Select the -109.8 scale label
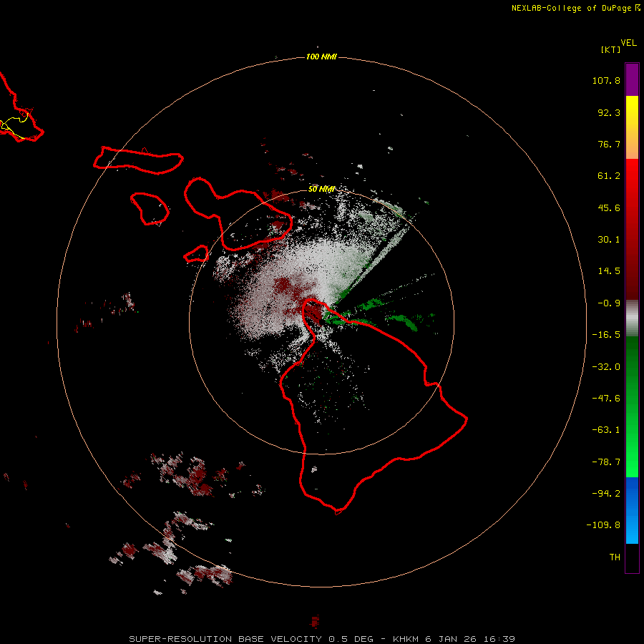Viewport: 644px width, 644px height. [603, 525]
